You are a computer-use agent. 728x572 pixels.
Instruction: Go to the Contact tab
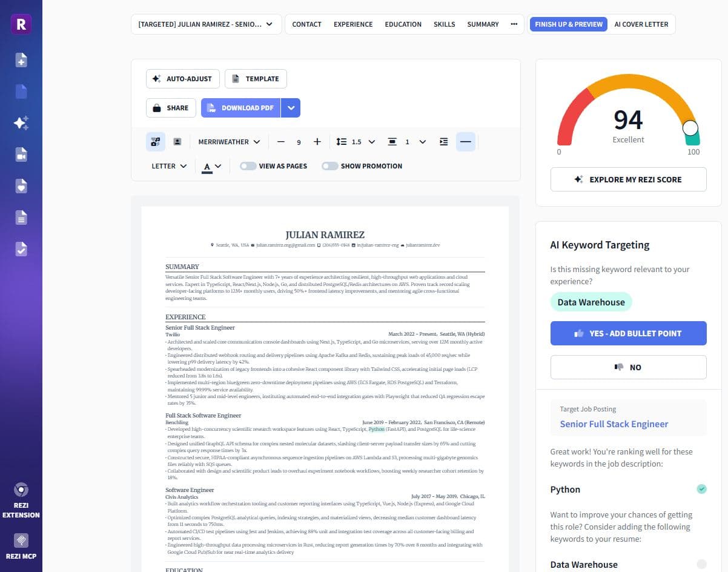306,24
